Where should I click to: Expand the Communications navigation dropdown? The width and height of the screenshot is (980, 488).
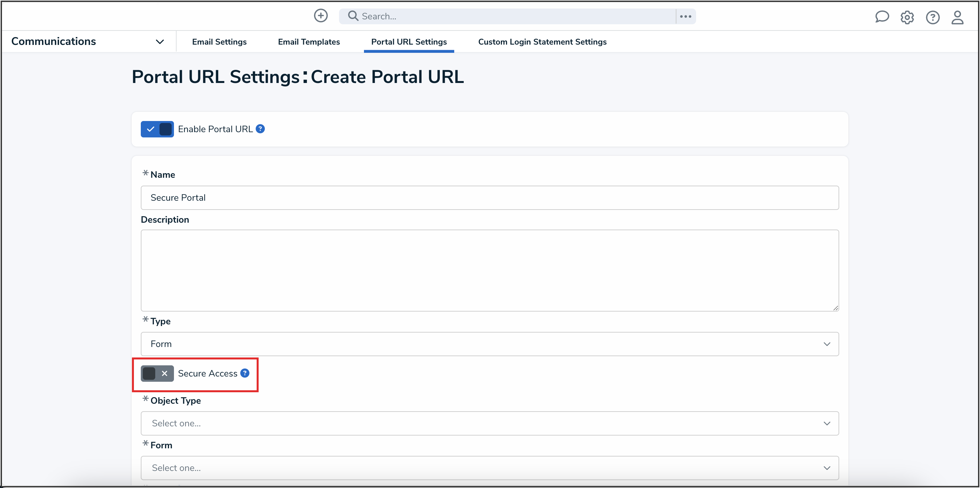click(160, 42)
